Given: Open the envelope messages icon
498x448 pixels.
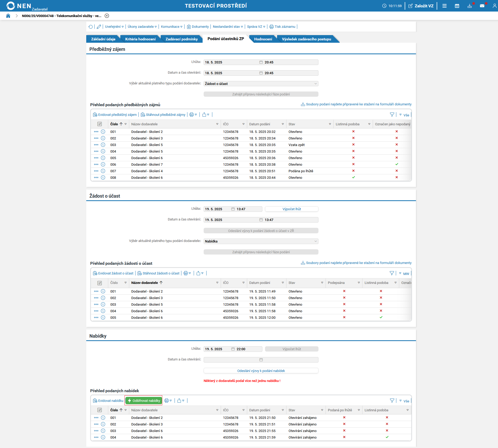Looking at the screenshot, I should point(482,6).
